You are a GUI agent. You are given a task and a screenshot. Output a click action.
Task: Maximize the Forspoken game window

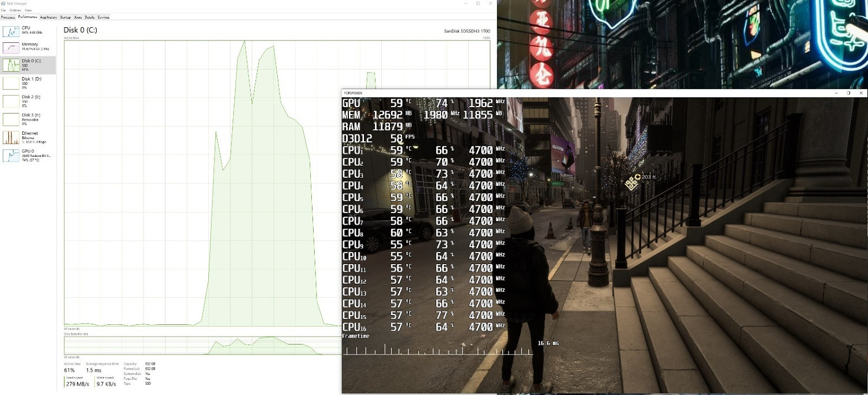tap(848, 93)
